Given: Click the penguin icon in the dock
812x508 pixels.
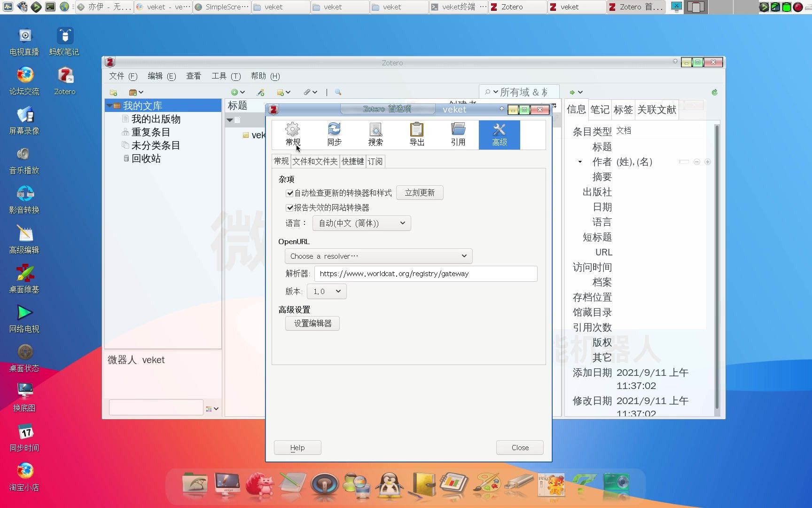Looking at the screenshot, I should click(x=390, y=484).
